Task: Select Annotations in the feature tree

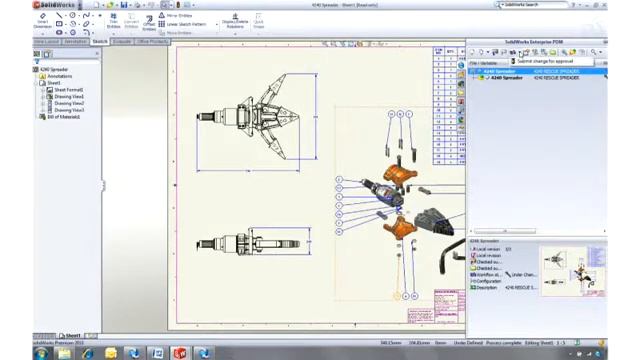Action: [x=60, y=76]
